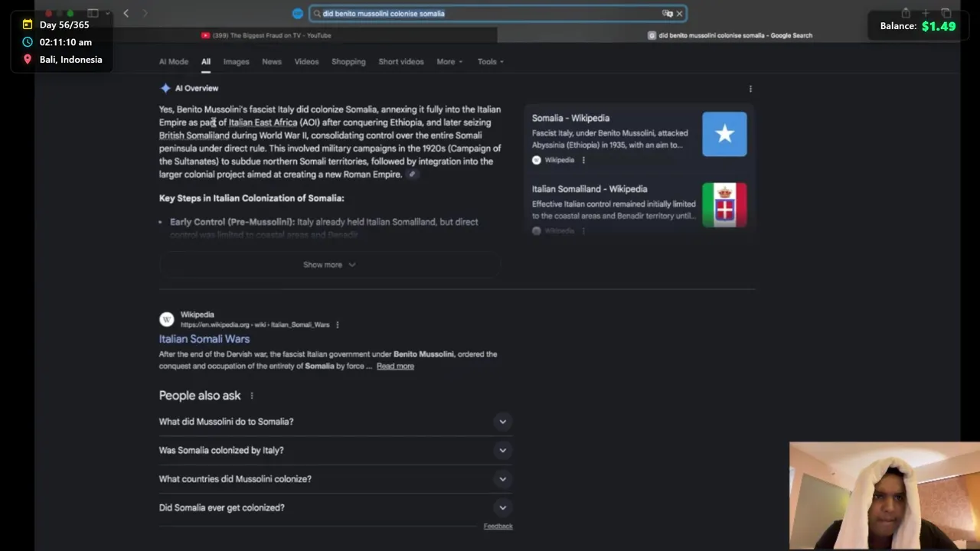The image size is (980, 551).
Task: Expand Did Somalia ever get colonized
Action: (335, 507)
